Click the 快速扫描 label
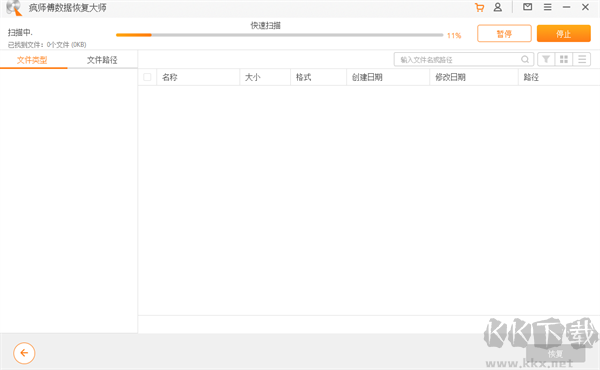The width and height of the screenshot is (600, 370). click(x=266, y=26)
